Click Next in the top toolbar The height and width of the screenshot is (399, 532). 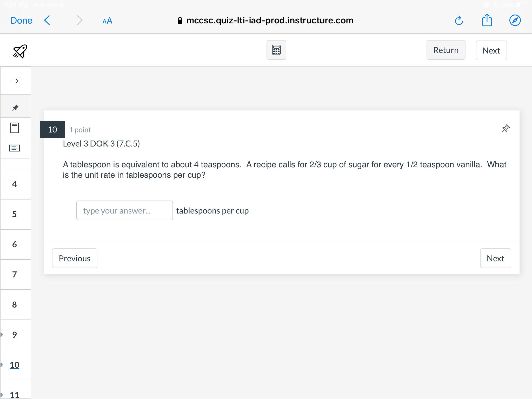click(x=491, y=50)
